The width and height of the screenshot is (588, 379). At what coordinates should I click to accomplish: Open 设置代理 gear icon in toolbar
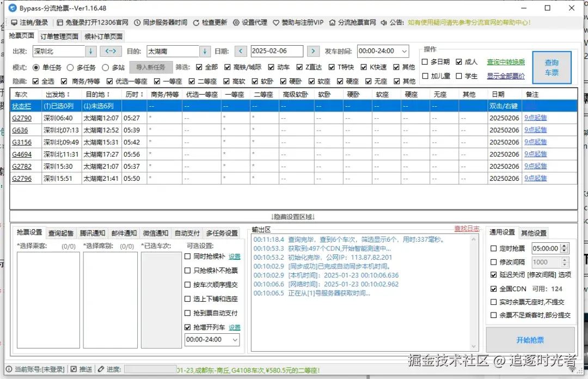coord(236,22)
